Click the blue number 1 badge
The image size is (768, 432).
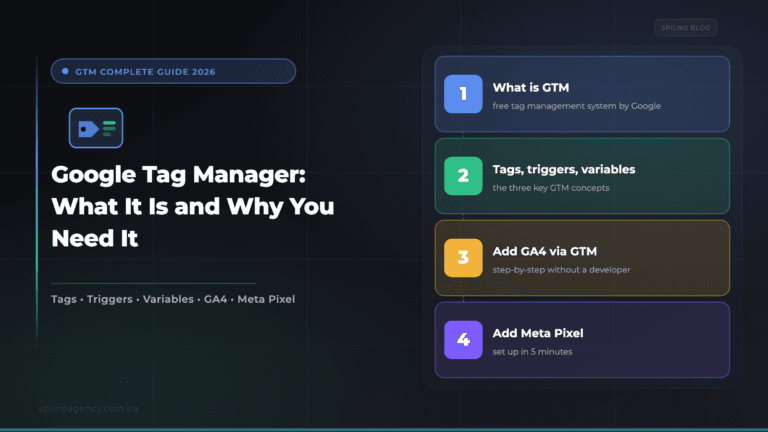tap(463, 94)
